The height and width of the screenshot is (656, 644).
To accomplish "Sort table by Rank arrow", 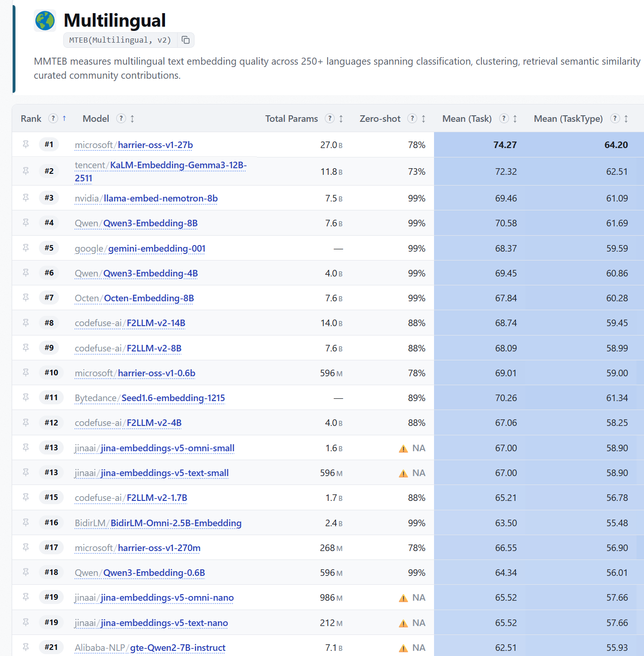I will (64, 118).
